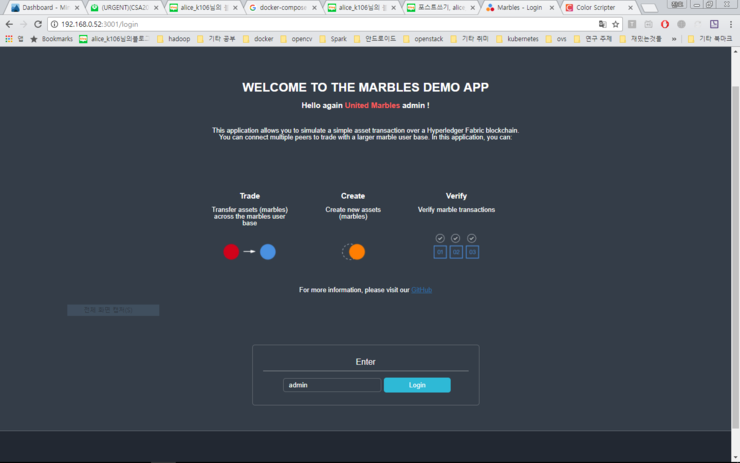Click the 03 block under Verify
The width and height of the screenshot is (740, 463).
click(472, 252)
